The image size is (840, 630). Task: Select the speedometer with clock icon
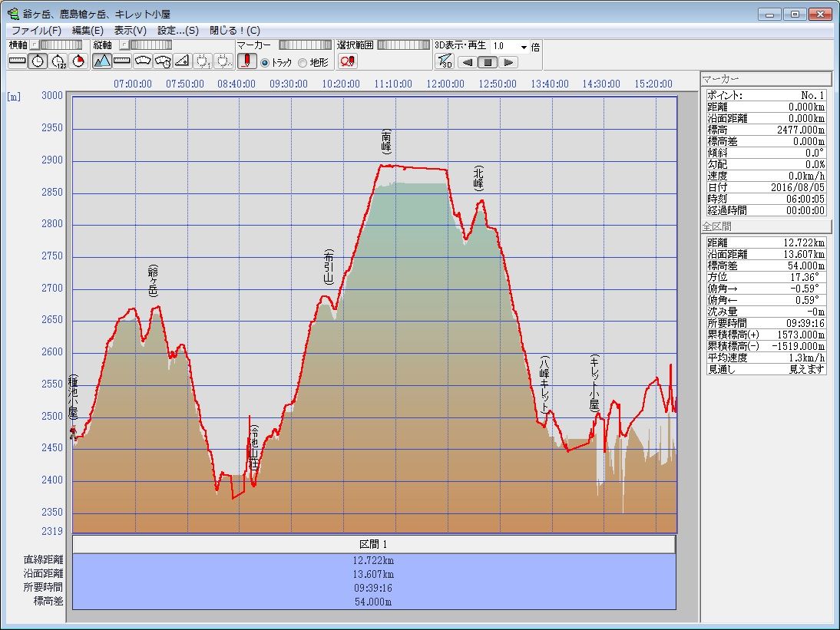point(162,61)
